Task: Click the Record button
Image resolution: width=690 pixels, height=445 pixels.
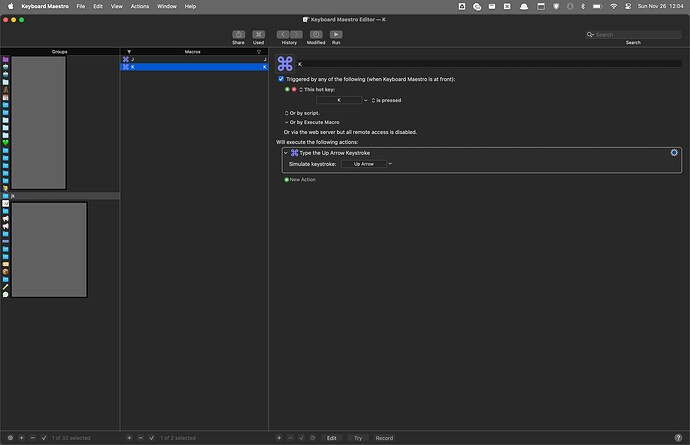Action: click(384, 438)
